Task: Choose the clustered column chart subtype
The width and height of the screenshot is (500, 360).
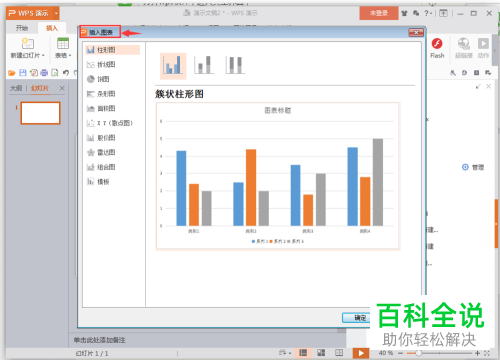Action: [x=173, y=66]
